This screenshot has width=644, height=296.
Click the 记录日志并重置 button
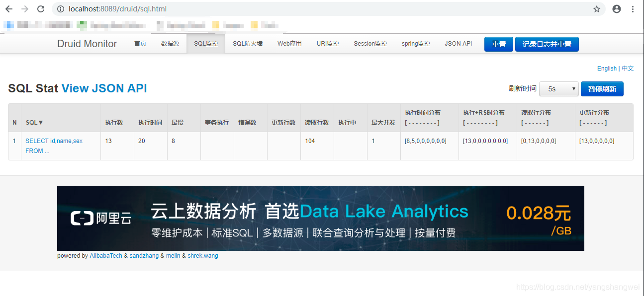click(547, 44)
